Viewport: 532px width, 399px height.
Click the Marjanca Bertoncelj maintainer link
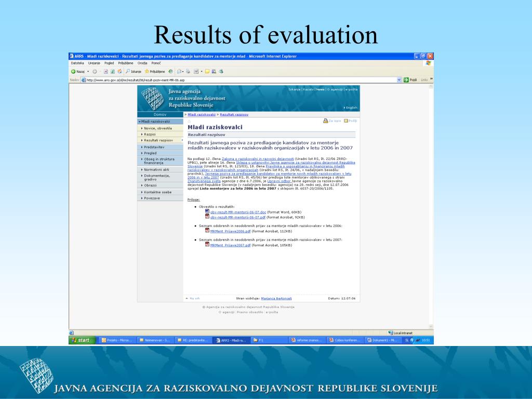276,299
